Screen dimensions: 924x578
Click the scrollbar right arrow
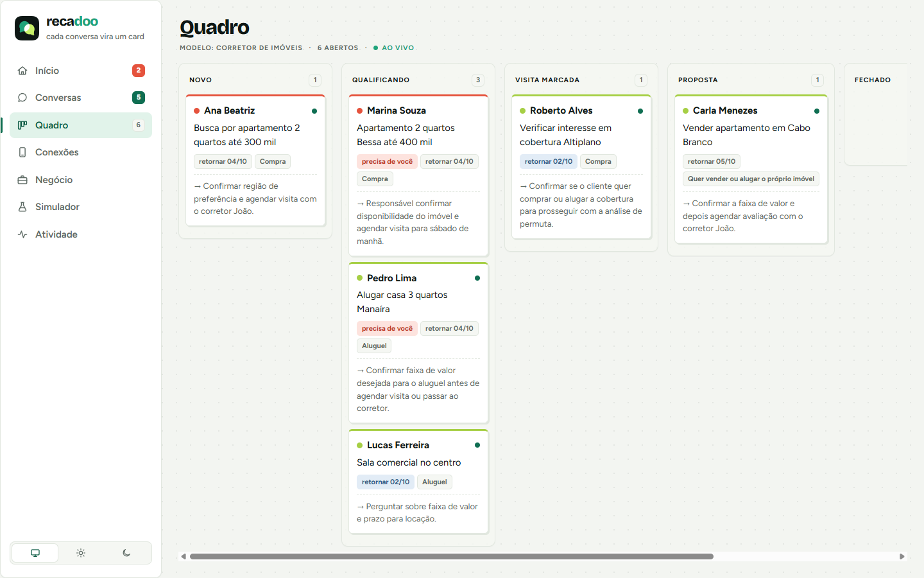tap(902, 557)
